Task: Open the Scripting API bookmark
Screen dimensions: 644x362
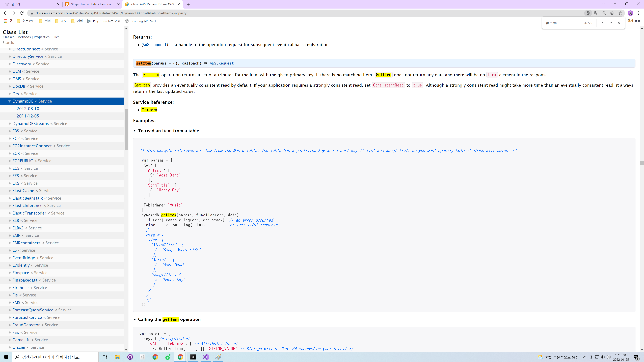Action: coord(142,21)
